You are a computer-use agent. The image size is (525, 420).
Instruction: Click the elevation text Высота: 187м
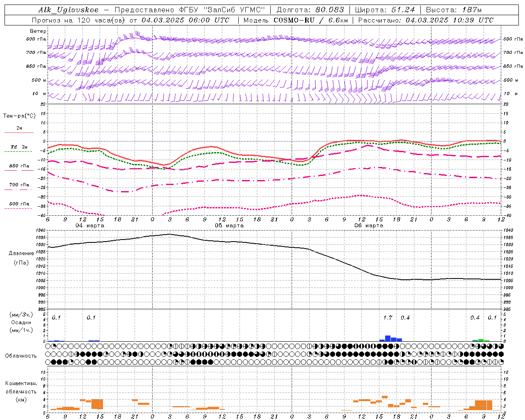(454, 10)
